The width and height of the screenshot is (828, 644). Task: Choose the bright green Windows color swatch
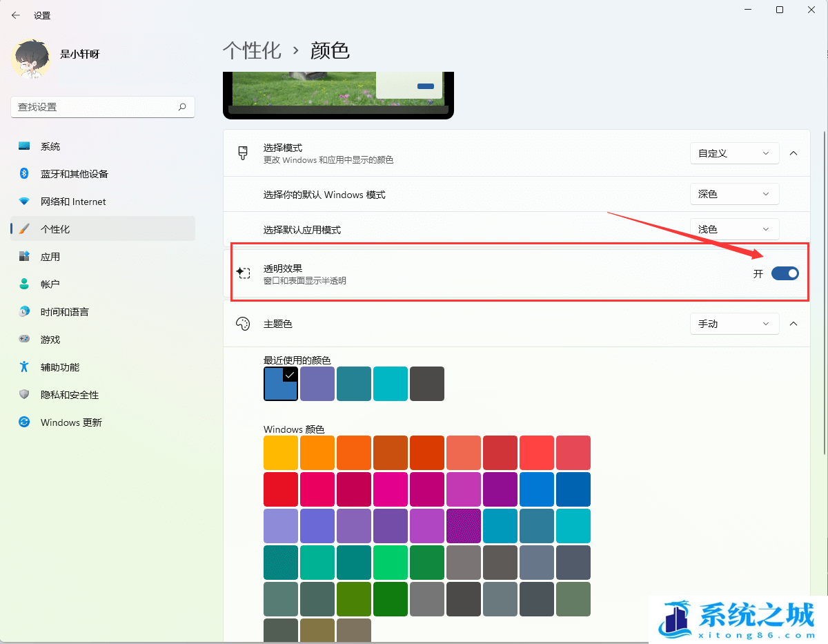click(391, 563)
